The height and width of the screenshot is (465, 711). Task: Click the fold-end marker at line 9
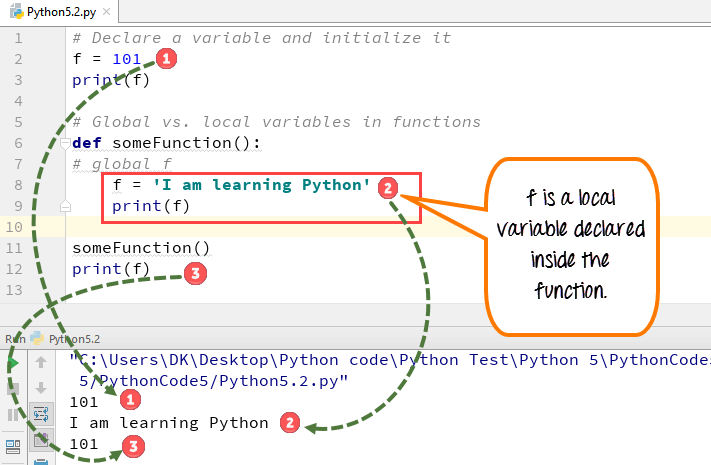click(64, 207)
